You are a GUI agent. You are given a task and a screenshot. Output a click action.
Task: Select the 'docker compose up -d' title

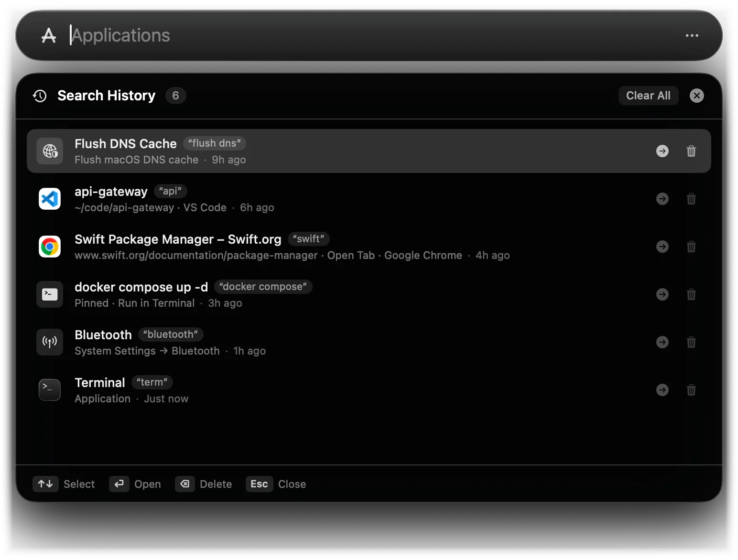[141, 287]
